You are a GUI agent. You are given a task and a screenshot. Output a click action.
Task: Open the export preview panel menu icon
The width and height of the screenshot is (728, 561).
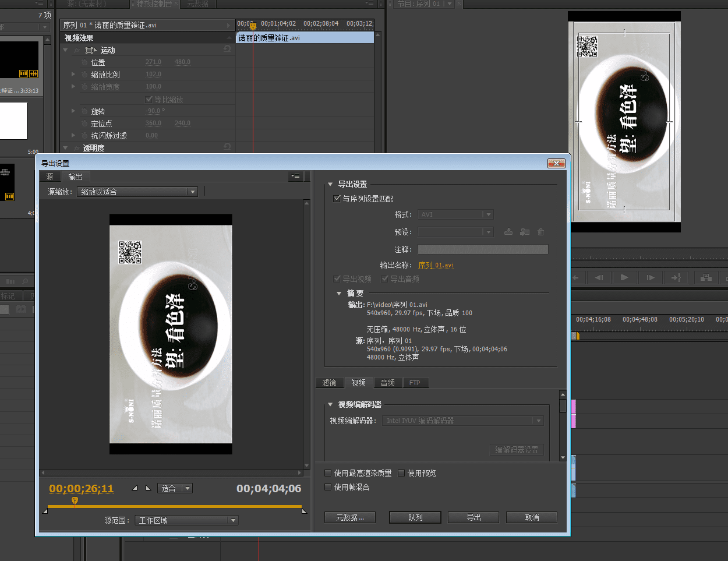click(295, 176)
